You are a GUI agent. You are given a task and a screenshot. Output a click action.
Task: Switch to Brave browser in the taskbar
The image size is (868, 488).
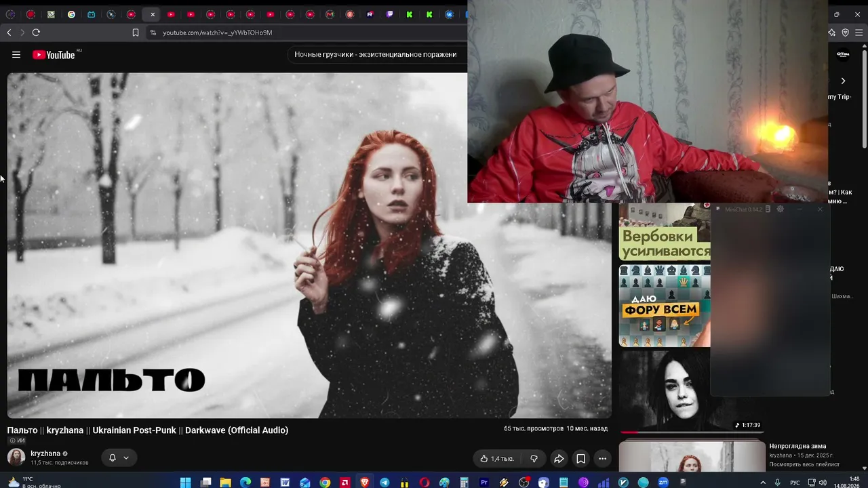(x=365, y=483)
